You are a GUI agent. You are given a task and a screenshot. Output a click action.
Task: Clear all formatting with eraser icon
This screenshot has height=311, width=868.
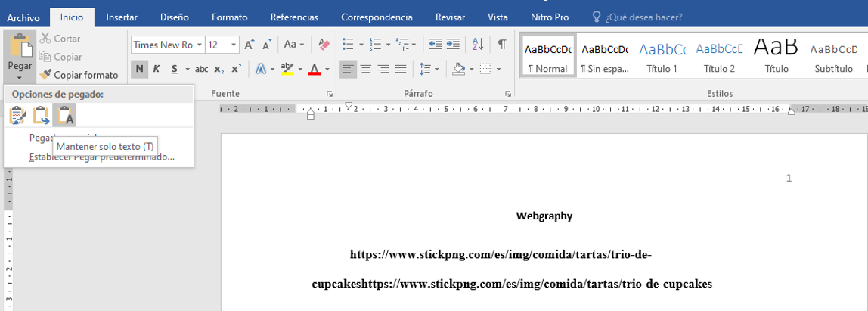[324, 45]
